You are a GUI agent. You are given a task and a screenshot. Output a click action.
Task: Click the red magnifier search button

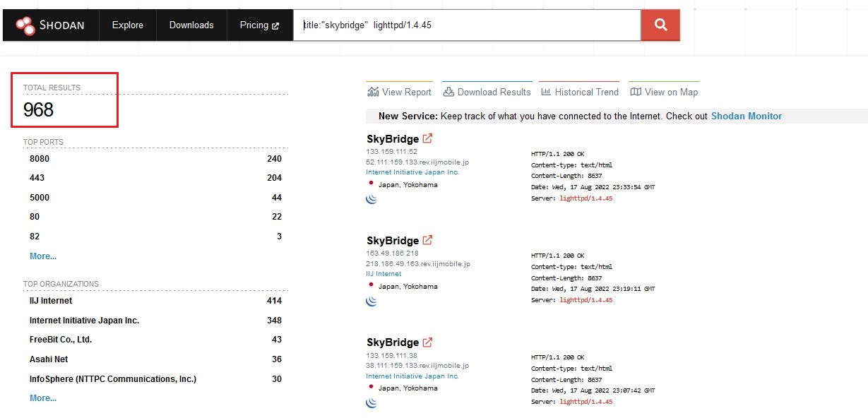[x=660, y=25]
